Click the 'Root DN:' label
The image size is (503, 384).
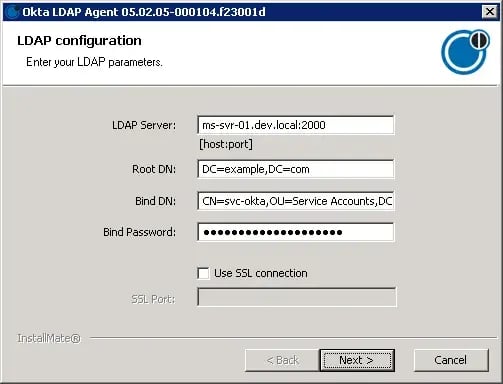[154, 169]
